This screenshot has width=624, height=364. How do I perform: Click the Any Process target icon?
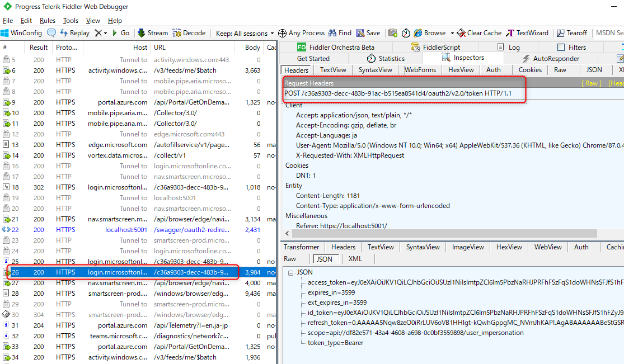pos(282,33)
